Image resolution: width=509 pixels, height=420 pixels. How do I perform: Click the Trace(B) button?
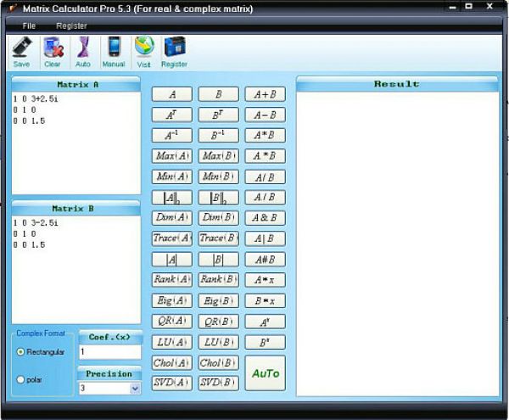219,238
